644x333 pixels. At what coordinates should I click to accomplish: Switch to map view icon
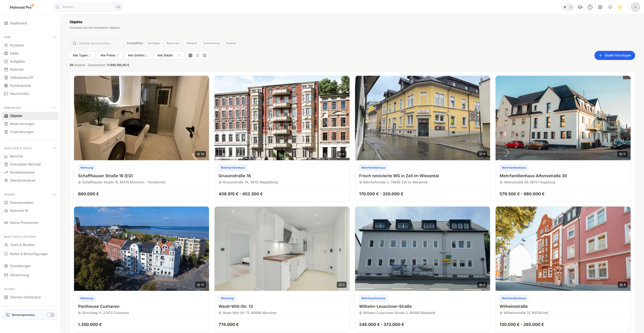[x=204, y=55]
